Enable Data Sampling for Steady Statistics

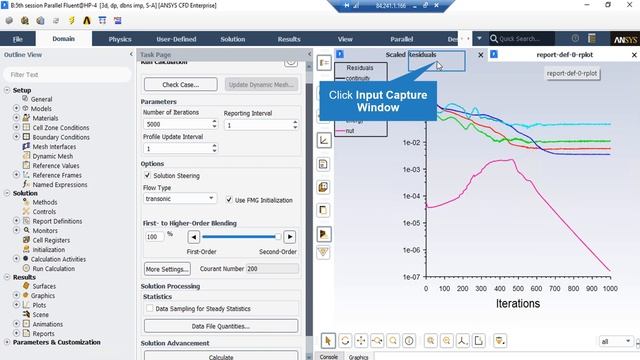[x=150, y=309]
